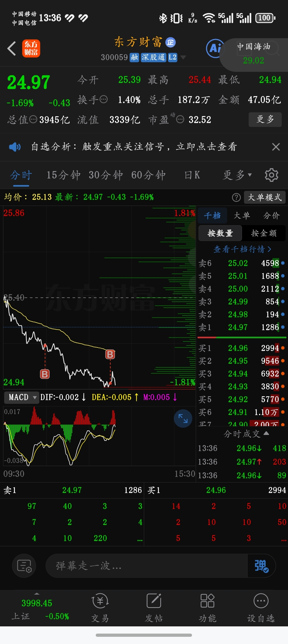
Task: Toggle 大单模式 button
Action: coord(265,197)
